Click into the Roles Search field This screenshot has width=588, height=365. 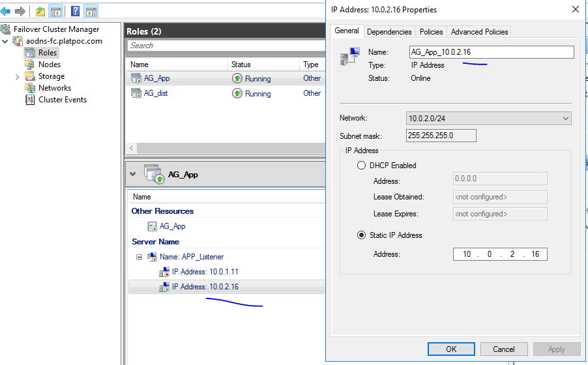point(226,46)
